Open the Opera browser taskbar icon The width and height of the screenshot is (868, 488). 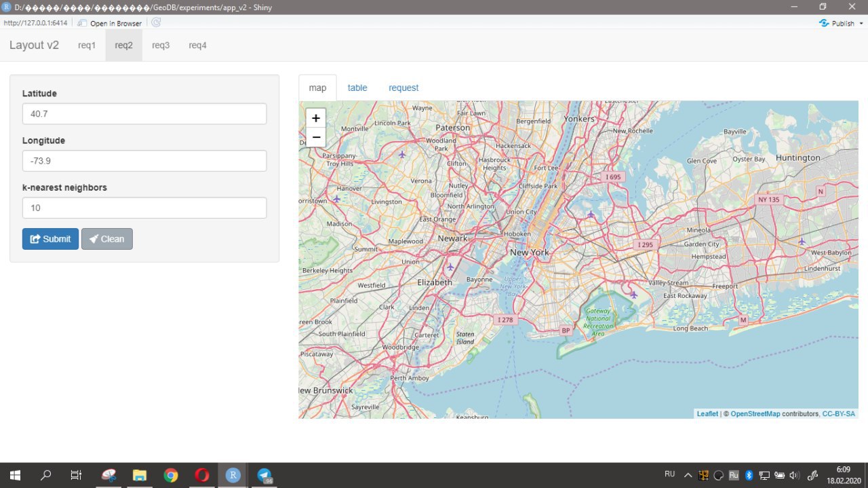(x=201, y=475)
